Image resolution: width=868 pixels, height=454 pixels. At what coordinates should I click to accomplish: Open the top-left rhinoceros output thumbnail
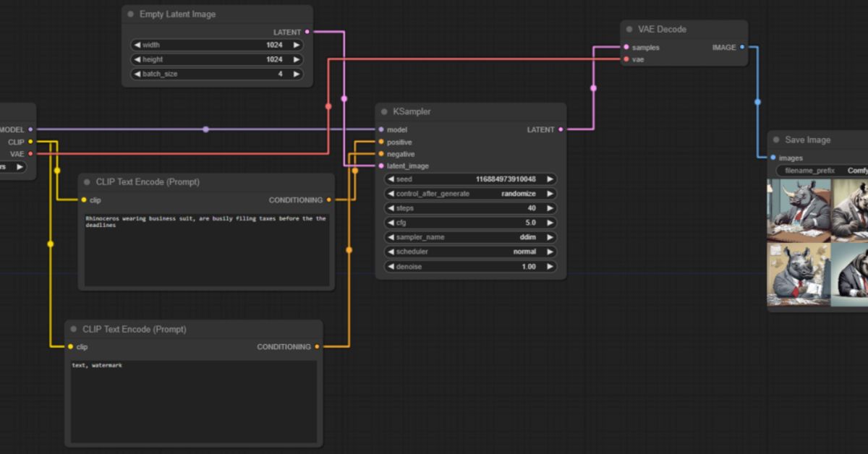(x=799, y=210)
